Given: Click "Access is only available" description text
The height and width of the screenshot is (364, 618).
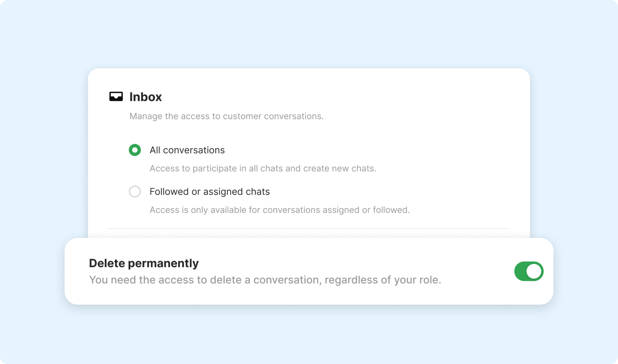Looking at the screenshot, I should [279, 210].
